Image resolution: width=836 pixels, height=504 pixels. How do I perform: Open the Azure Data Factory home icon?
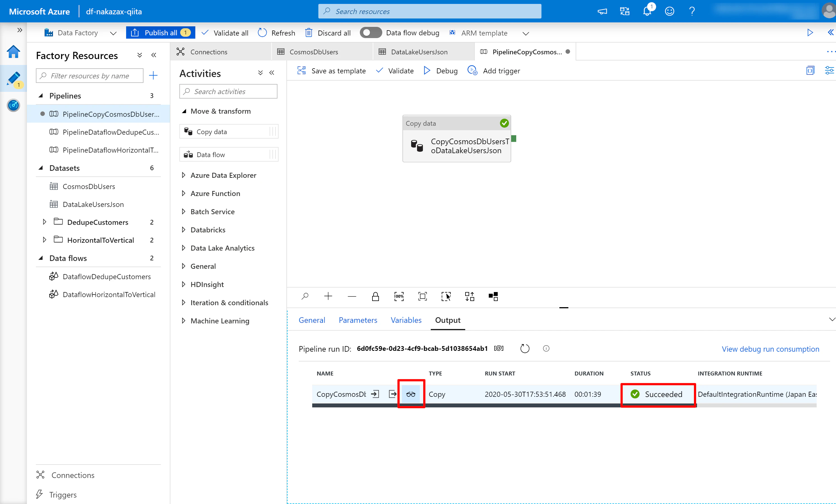(13, 52)
